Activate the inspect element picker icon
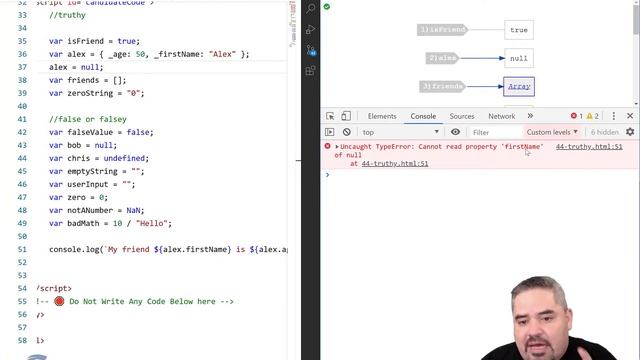640x360 pixels. [330, 116]
